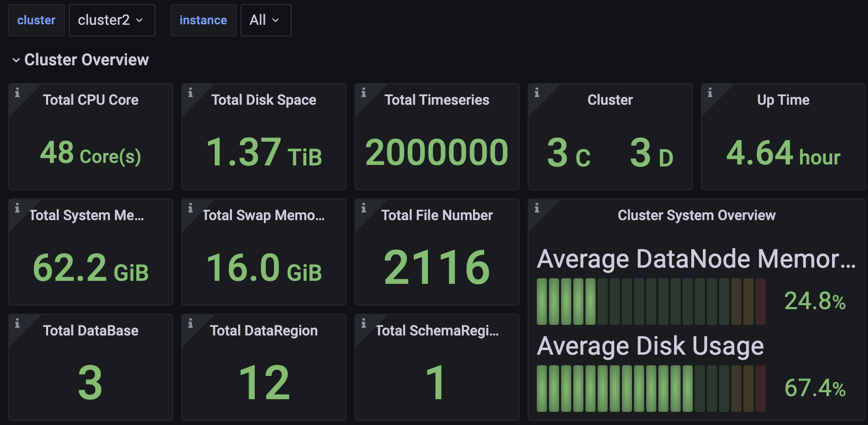Click info icon on Total Swap Memory panel
The width and height of the screenshot is (868, 425).
[x=190, y=208]
